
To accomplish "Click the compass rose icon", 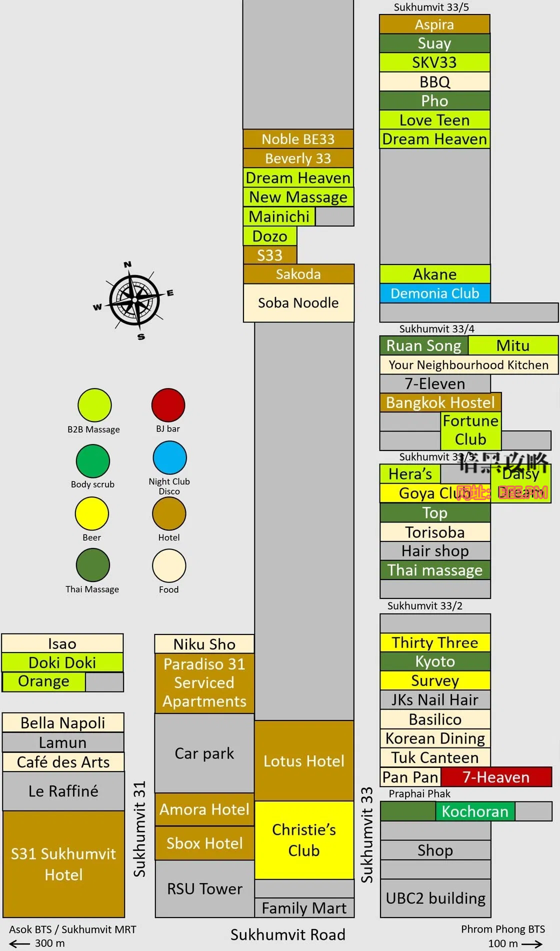I will [133, 300].
